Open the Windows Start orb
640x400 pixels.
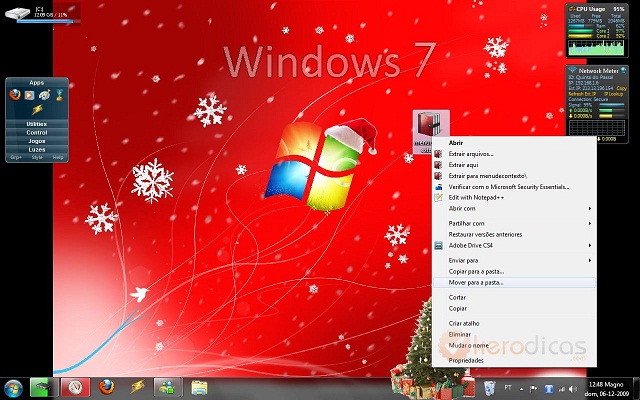coord(13,388)
